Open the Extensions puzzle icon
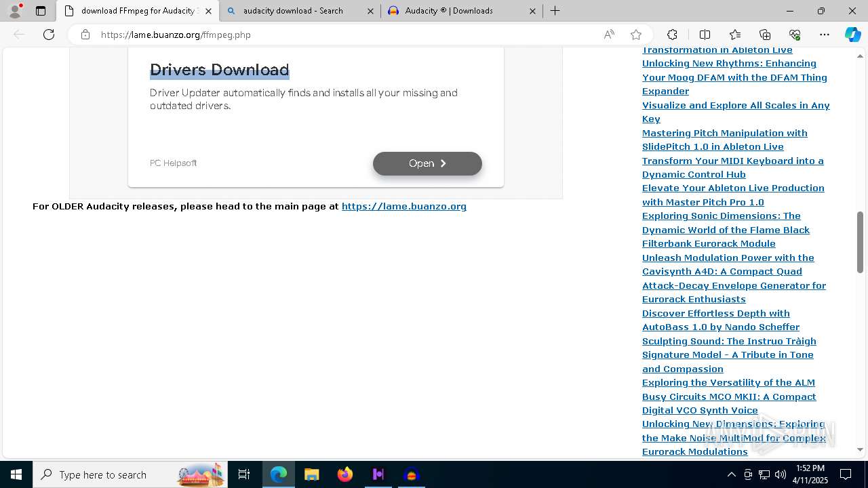Image resolution: width=868 pixels, height=488 pixels. tap(672, 35)
